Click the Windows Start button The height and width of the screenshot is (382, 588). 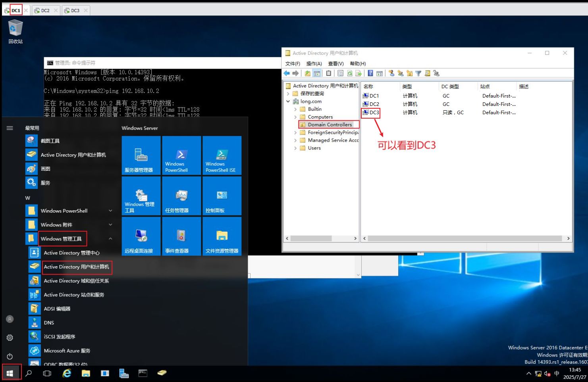(10, 373)
